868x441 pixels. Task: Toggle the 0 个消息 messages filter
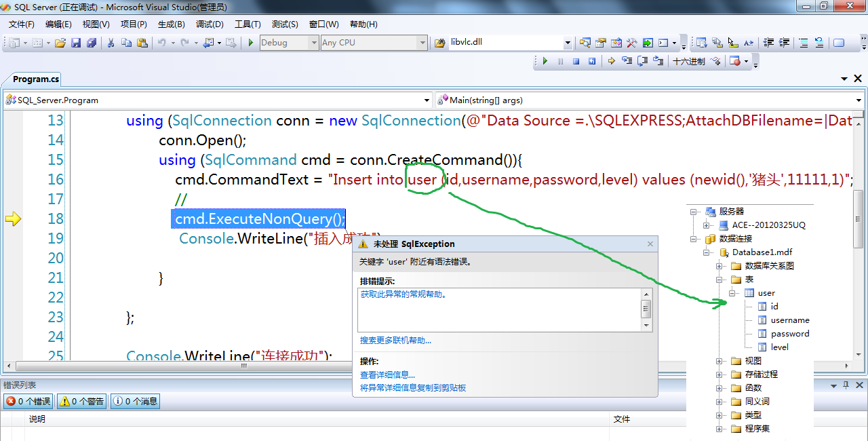tap(135, 401)
